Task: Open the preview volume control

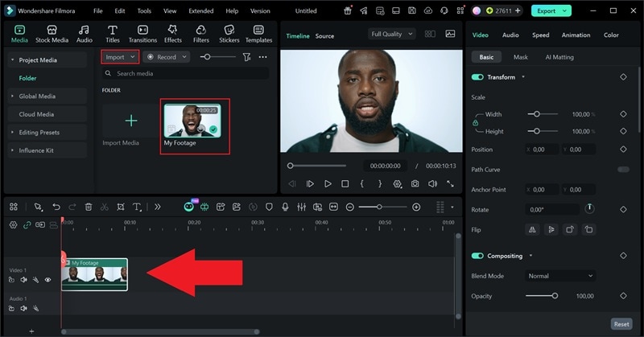Action: pos(432,184)
